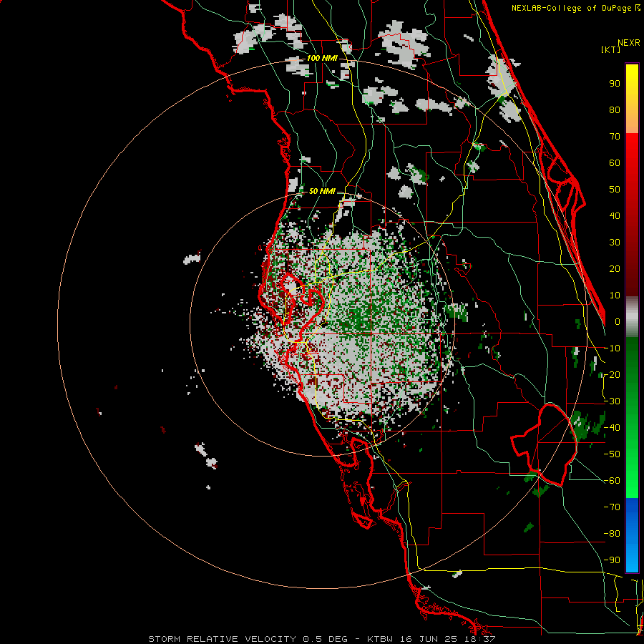Click the "100 NMI" range ring label
The height and width of the screenshot is (644, 644).
tap(322, 59)
